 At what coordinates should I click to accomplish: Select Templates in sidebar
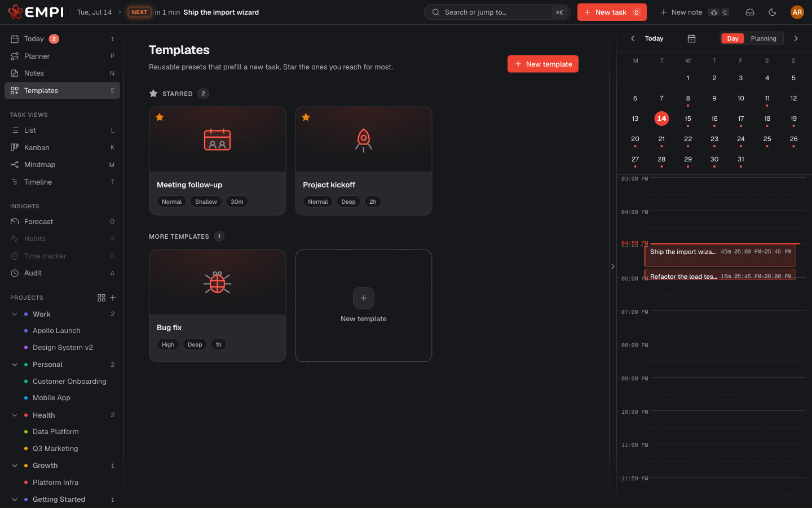(62, 90)
